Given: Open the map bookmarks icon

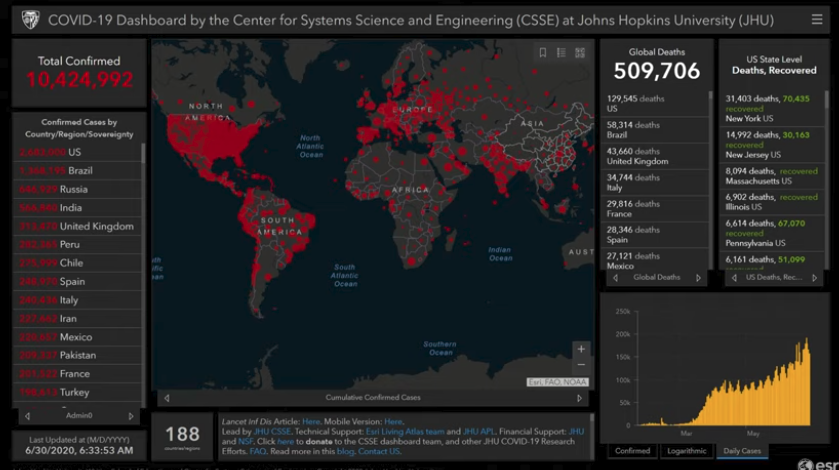Looking at the screenshot, I should coord(543,53).
